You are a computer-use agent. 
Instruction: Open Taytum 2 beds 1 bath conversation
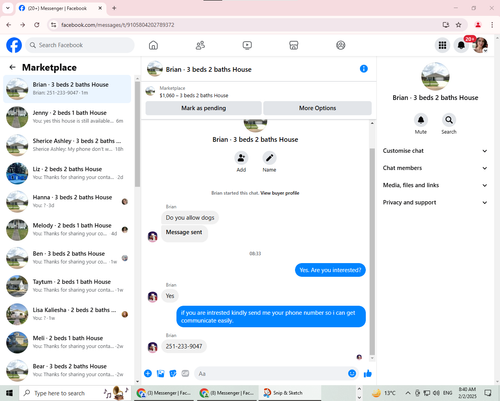click(x=67, y=286)
